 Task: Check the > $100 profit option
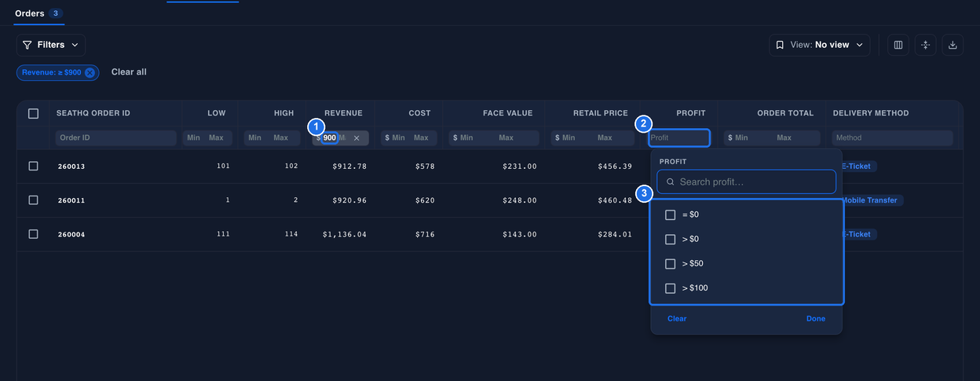click(670, 288)
